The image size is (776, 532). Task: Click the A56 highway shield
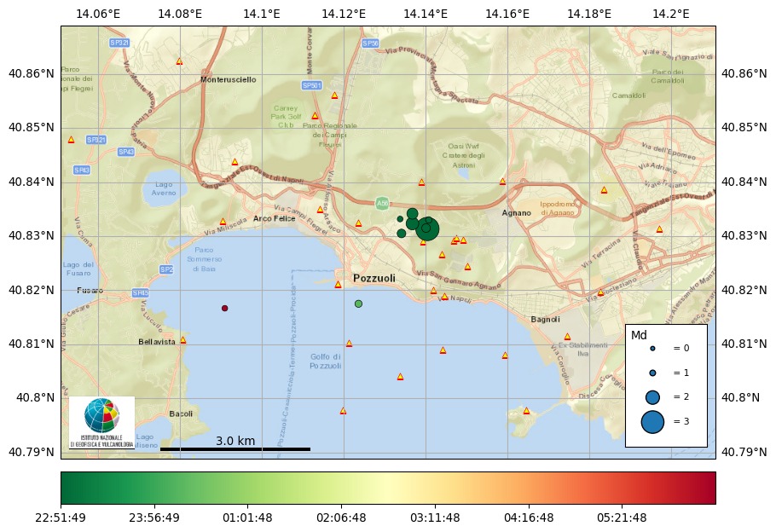[x=382, y=203]
